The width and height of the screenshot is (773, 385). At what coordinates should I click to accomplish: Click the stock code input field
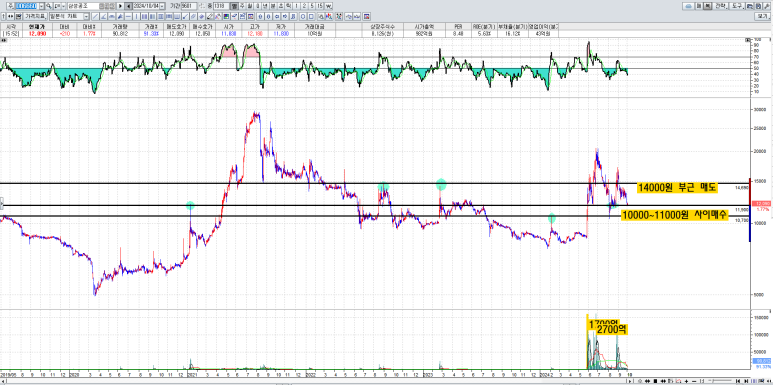click(x=27, y=6)
